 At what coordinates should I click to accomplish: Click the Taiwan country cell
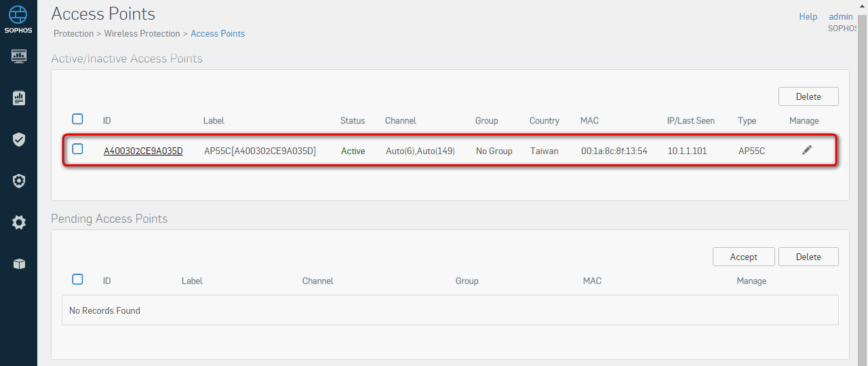click(x=545, y=151)
